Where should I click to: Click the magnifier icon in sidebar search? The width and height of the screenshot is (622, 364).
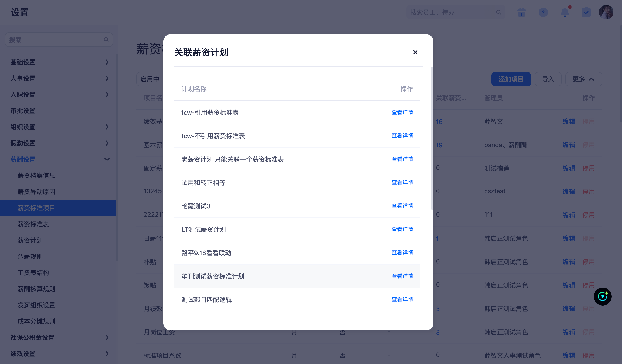pos(106,40)
